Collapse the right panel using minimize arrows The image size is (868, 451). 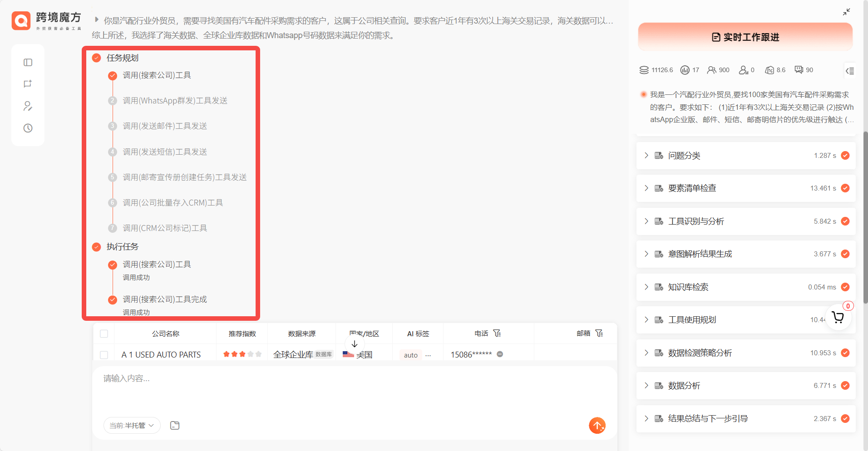click(x=846, y=12)
